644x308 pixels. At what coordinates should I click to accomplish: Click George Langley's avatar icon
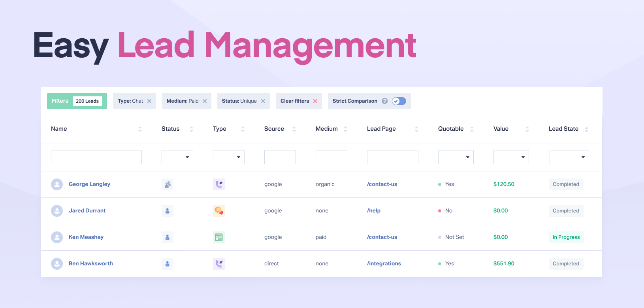click(57, 184)
